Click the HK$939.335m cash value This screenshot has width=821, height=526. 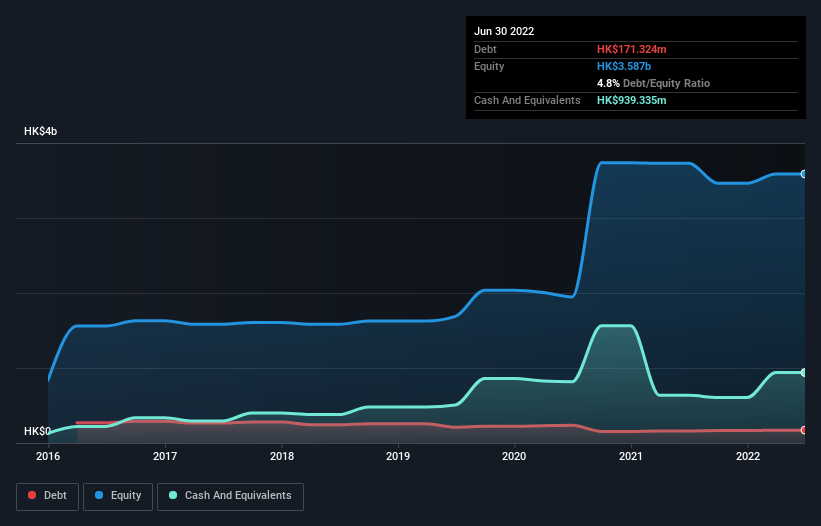tap(631, 100)
